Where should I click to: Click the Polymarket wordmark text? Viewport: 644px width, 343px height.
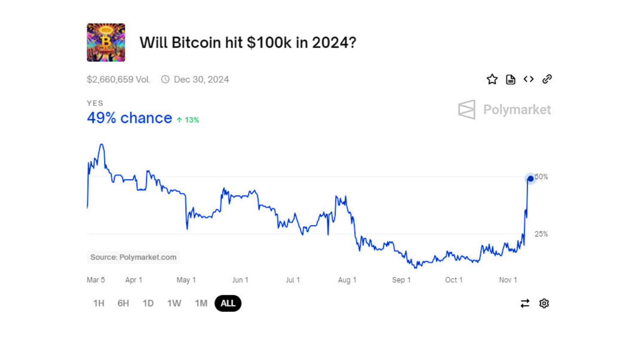517,110
